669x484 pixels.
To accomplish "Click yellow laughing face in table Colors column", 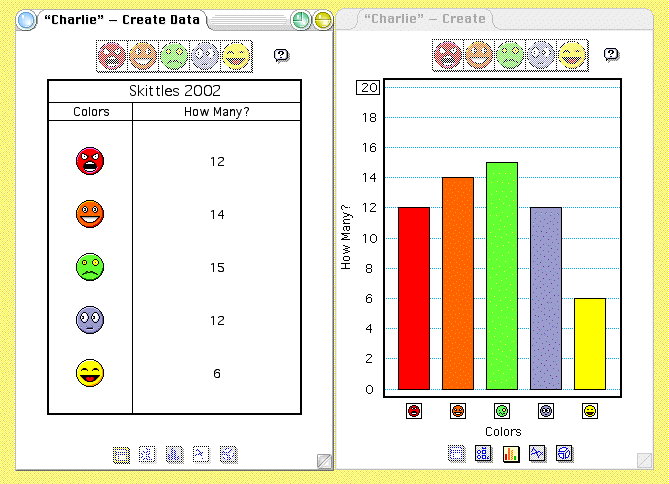I will 90,373.
